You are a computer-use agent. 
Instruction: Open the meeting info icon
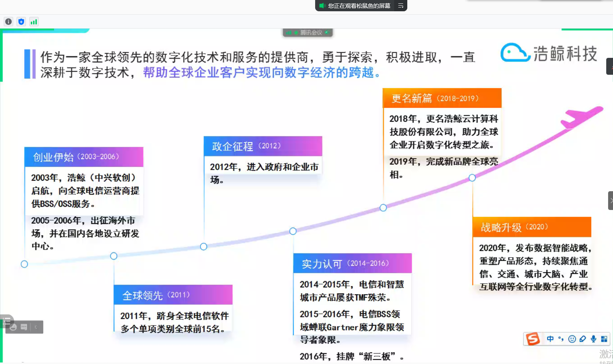point(8,22)
